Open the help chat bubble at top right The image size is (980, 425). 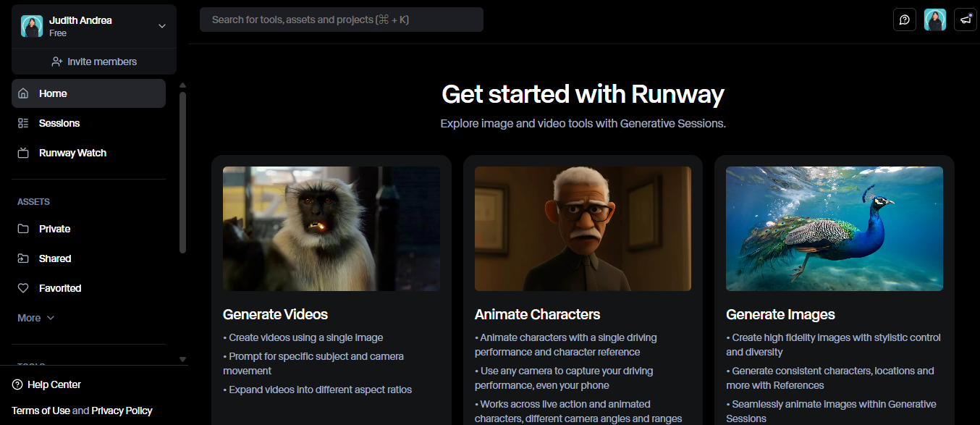coord(904,20)
